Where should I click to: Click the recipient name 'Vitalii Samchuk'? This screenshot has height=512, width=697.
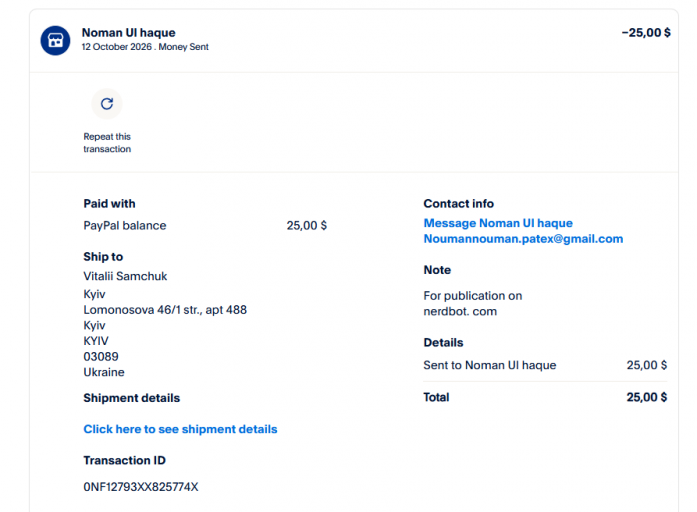(125, 276)
